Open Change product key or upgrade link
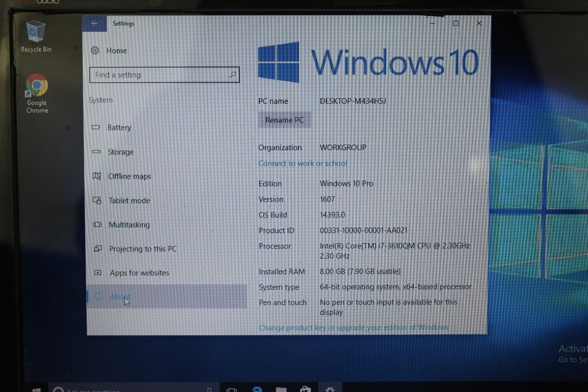The width and height of the screenshot is (588, 392). click(354, 327)
